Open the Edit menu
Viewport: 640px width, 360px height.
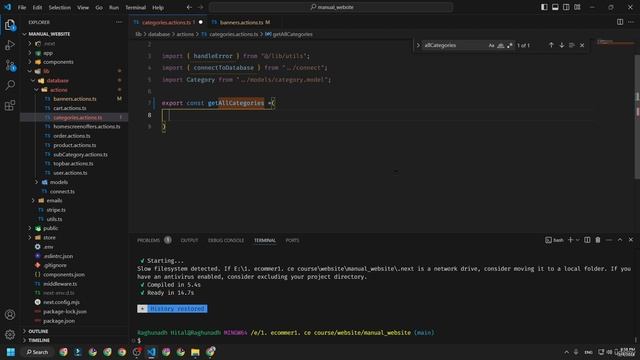tap(37, 7)
